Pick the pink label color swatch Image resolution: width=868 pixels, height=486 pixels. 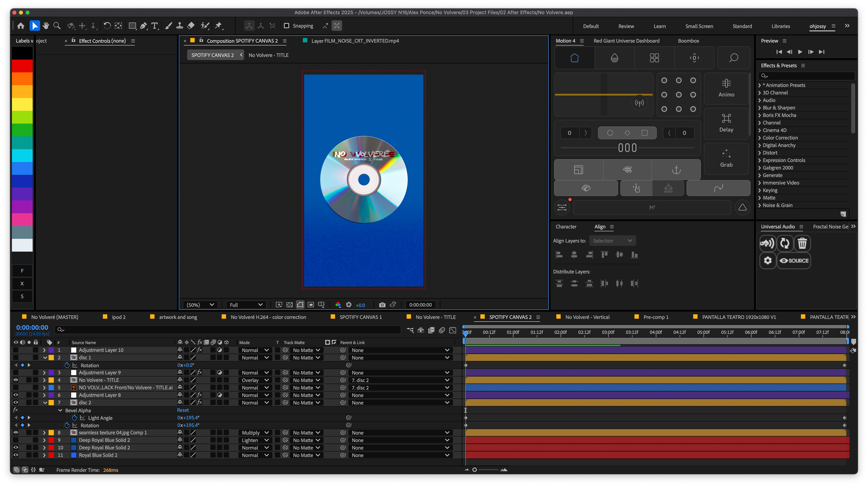click(x=22, y=219)
